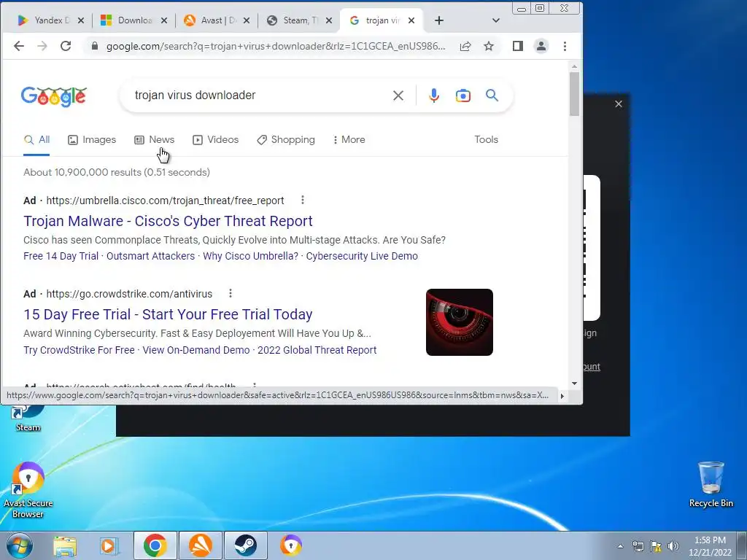This screenshot has height=560, width=747.
Task: Open View On-Demand Demo sitelink
Action: pos(196,350)
